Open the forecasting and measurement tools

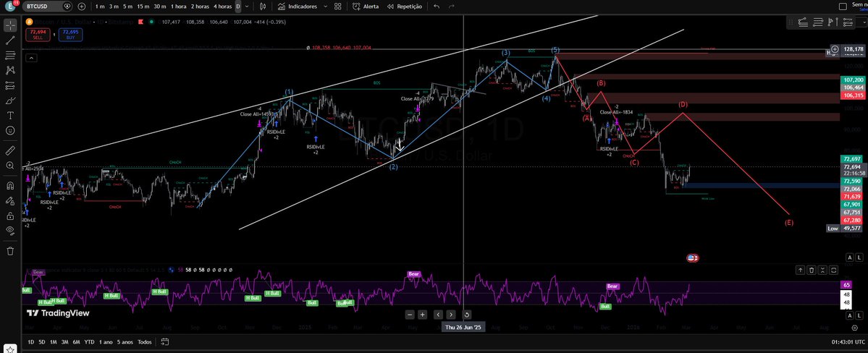click(10, 85)
